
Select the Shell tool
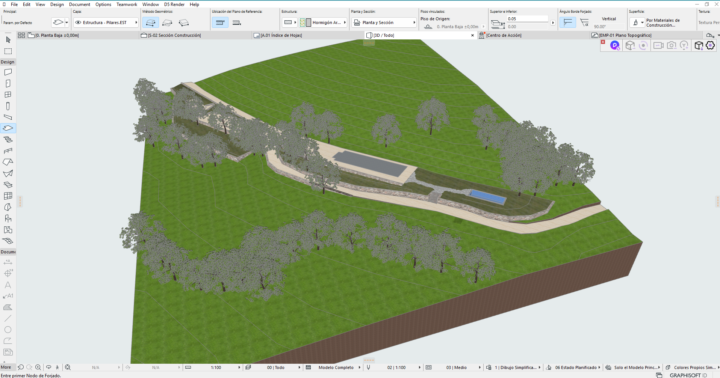click(x=8, y=173)
